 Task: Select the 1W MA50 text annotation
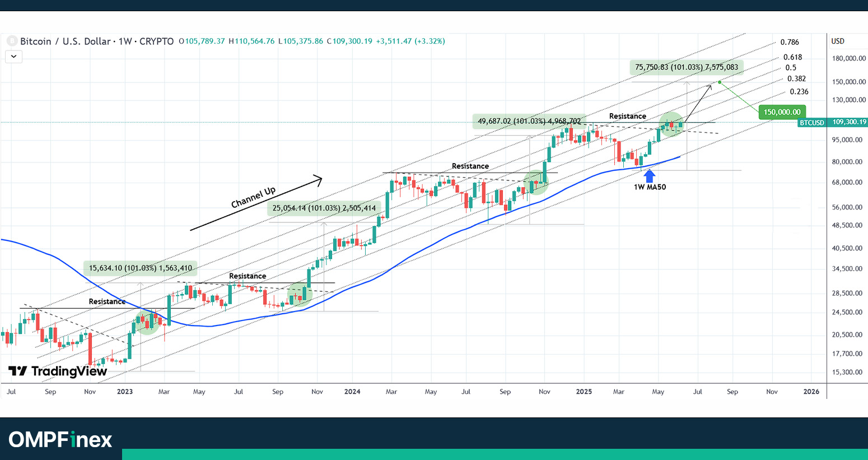(650, 187)
